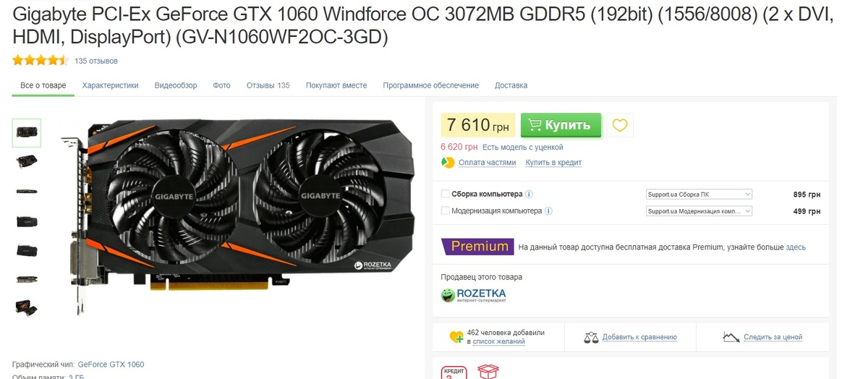Open the Видеообзор tab
The width and height of the screenshot is (868, 379).
[176, 85]
